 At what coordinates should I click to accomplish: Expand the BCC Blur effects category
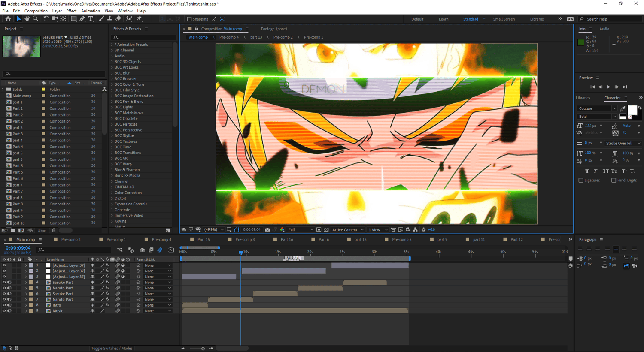pyautogui.click(x=112, y=73)
